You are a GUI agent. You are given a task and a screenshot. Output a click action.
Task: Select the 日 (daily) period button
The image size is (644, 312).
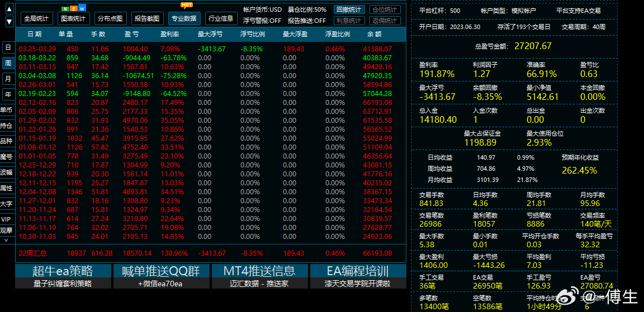(x=8, y=48)
